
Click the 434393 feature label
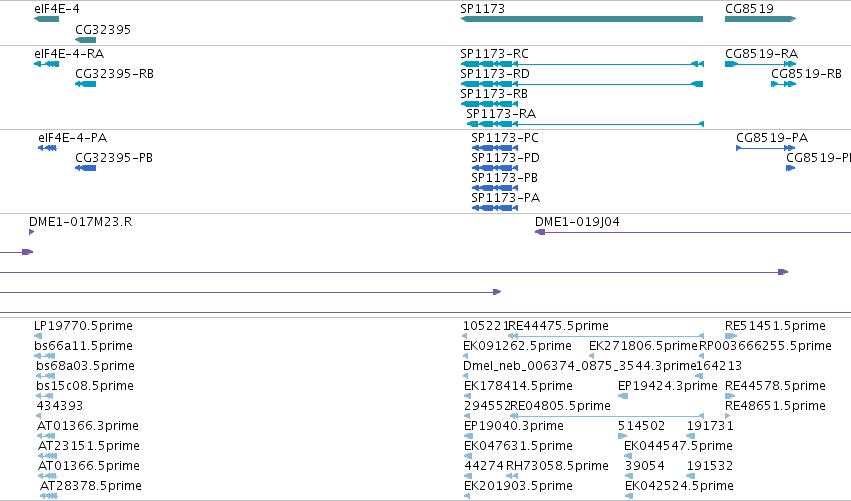(60, 406)
